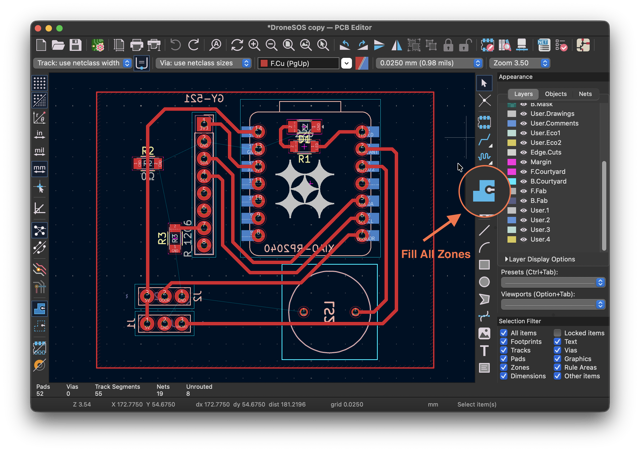Switch to the Layers tab
Image resolution: width=640 pixels, height=452 pixels.
click(523, 94)
